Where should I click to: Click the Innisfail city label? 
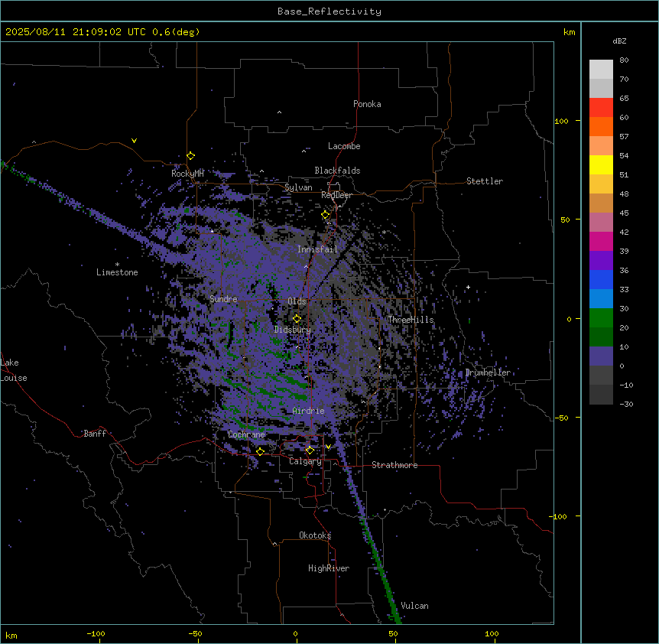[x=317, y=249]
